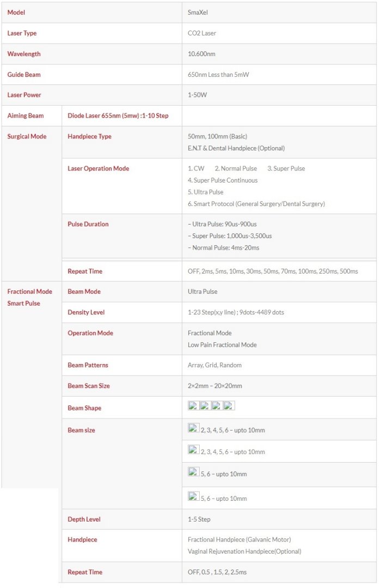Click the Laser Operation Mode label
This screenshot has width=381, height=588.
98,169
